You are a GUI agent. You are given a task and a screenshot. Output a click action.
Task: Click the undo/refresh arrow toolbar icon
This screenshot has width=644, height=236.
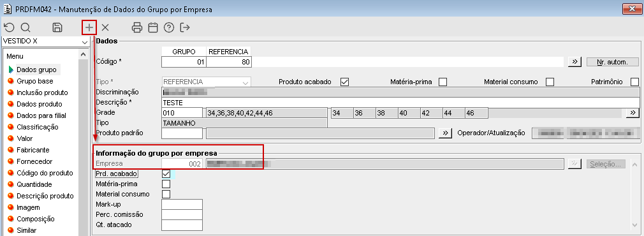(9, 27)
